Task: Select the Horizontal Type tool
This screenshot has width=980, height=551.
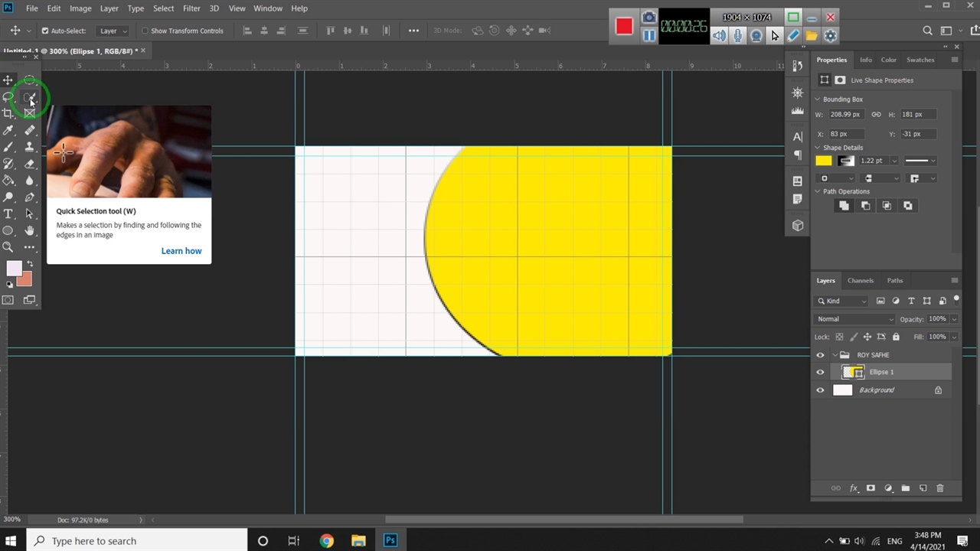Action: [8, 214]
